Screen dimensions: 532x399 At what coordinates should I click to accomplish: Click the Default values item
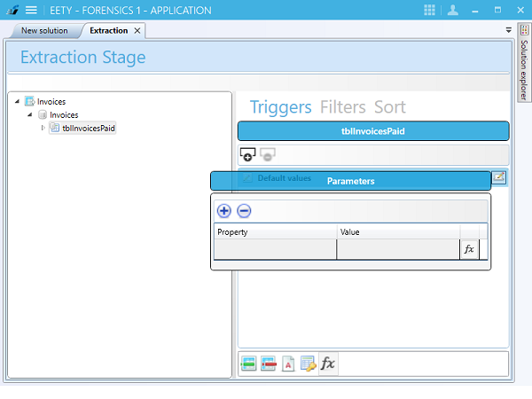pos(285,178)
